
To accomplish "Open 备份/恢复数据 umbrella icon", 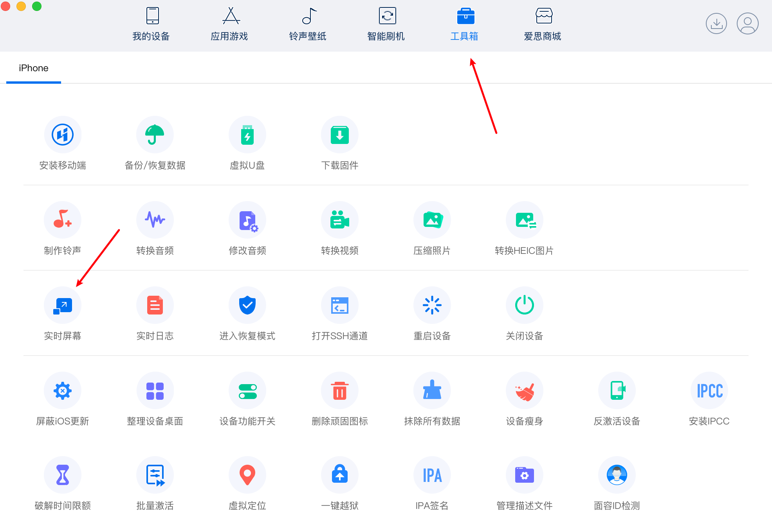I will pos(155,135).
